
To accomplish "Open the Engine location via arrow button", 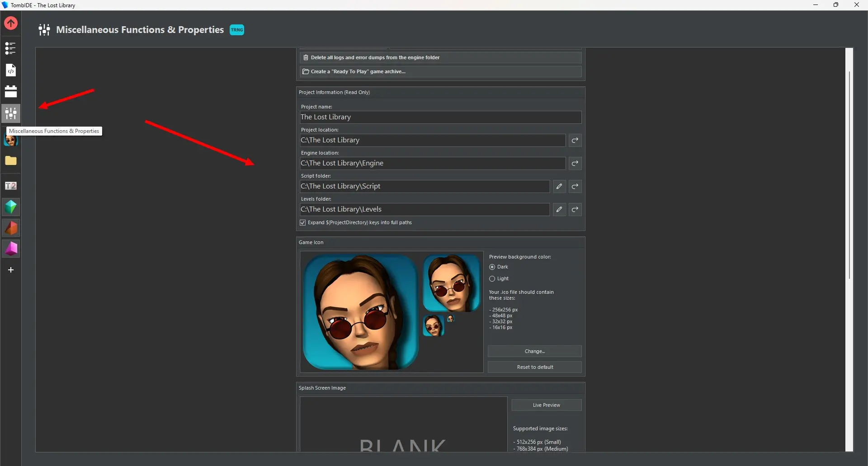I will [575, 163].
